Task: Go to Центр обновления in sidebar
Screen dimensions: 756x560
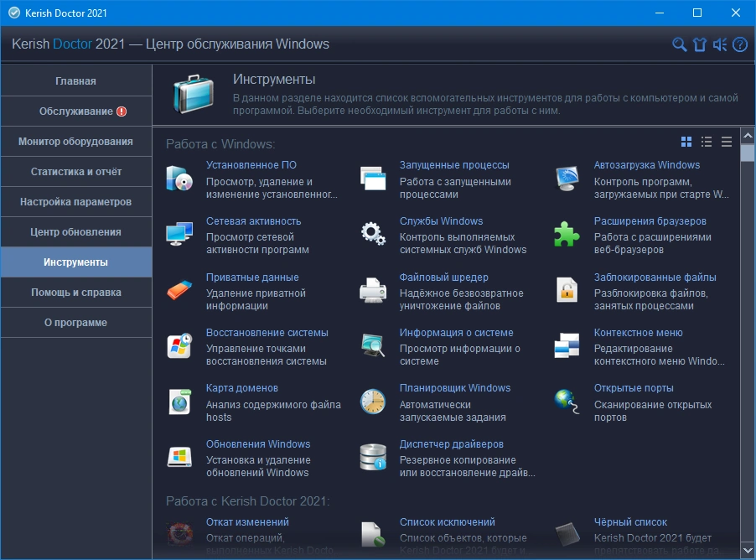Action: 76,232
